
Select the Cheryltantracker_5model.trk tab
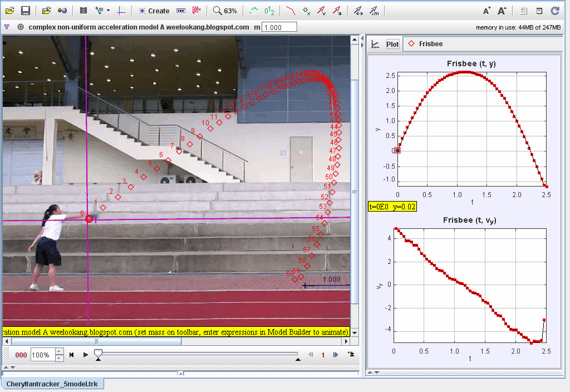(x=53, y=384)
